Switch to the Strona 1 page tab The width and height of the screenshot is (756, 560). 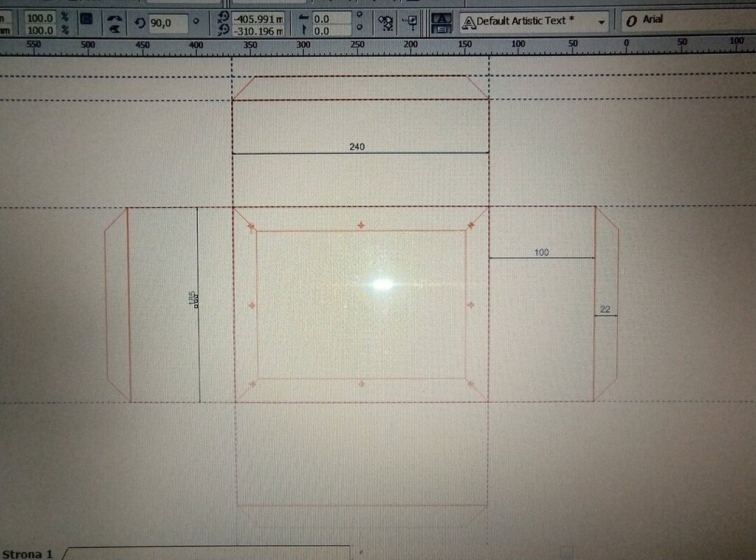tap(27, 553)
